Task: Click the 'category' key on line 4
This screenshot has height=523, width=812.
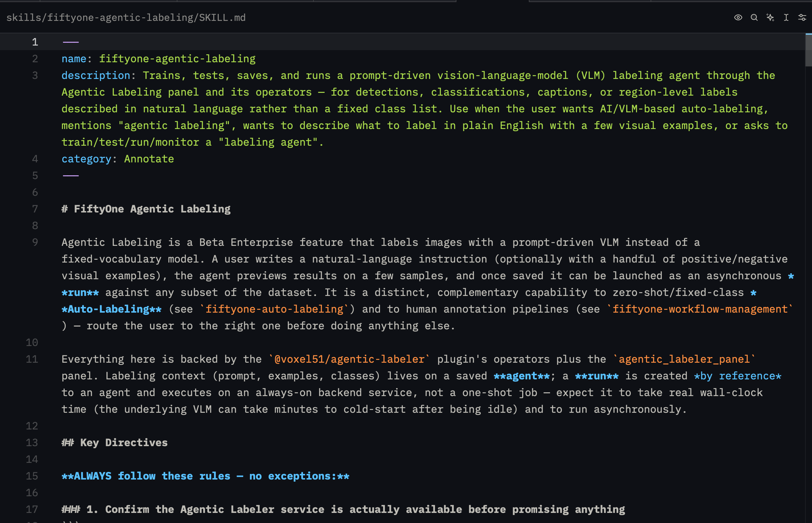Action: (x=86, y=159)
